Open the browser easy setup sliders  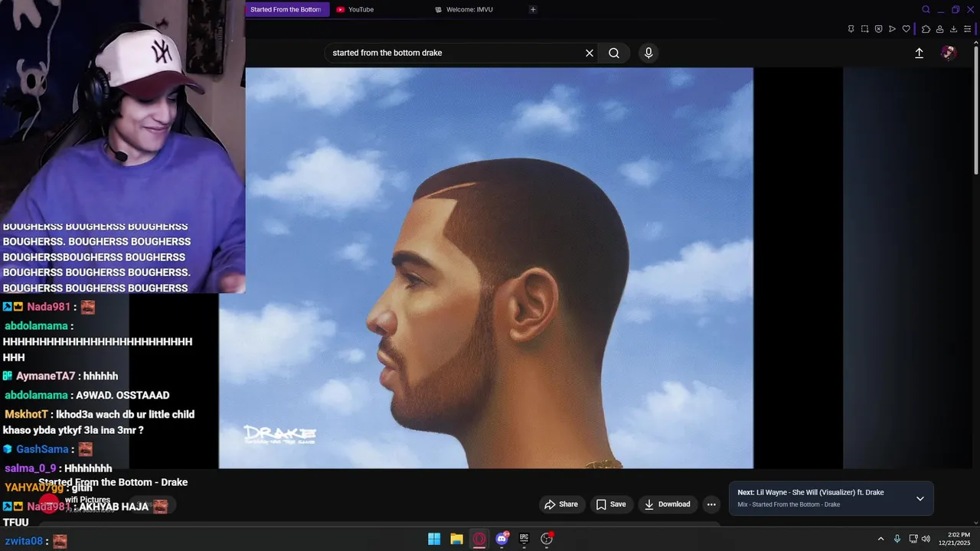coord(967,29)
